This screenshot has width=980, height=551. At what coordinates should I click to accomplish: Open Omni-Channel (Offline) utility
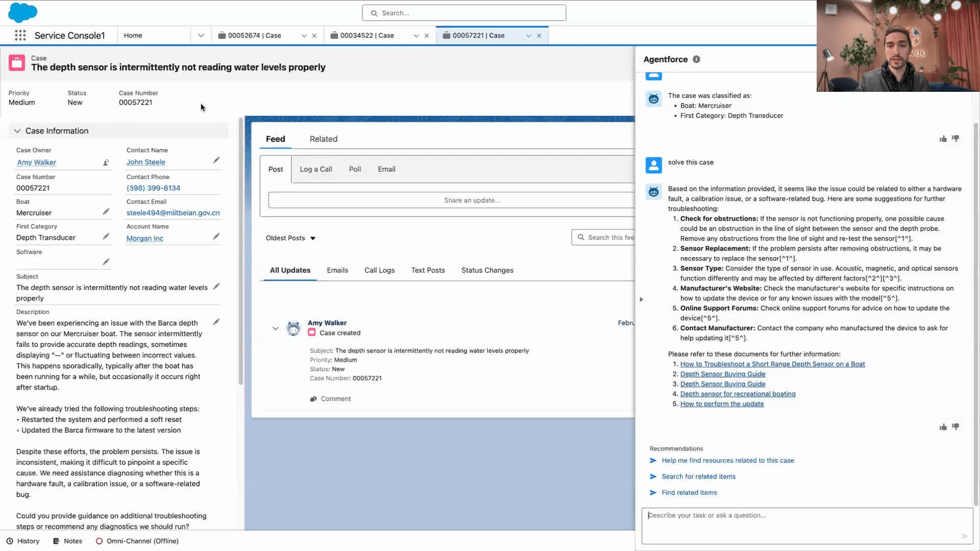(137, 541)
